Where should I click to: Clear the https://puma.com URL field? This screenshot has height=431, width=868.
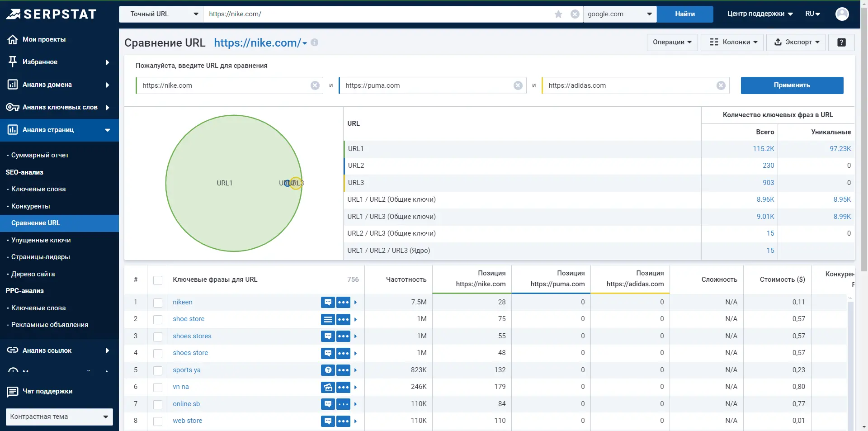[x=518, y=85]
